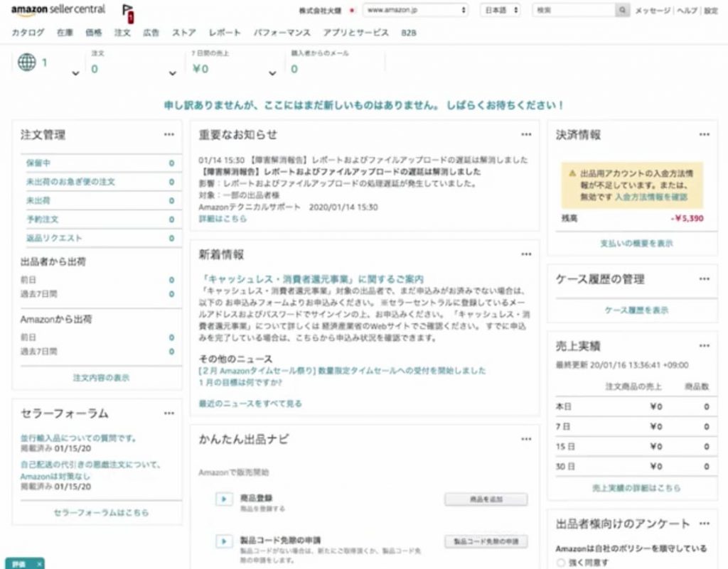
Task: Open the 新着情報 panel options menu
Action: coord(526,254)
